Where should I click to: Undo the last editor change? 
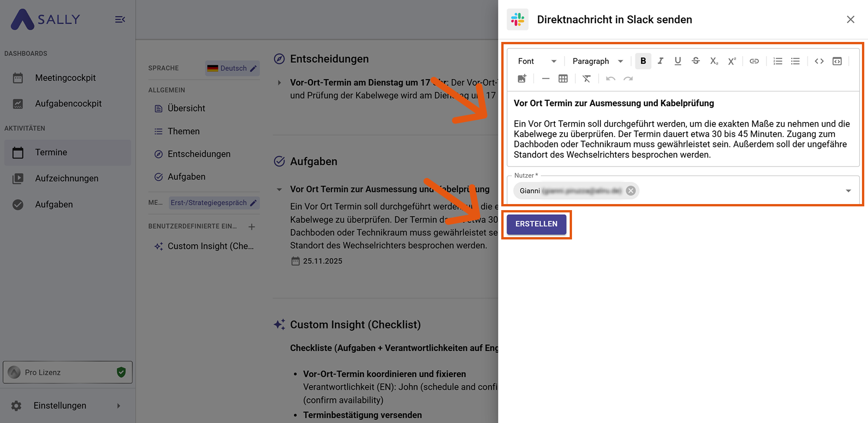610,78
